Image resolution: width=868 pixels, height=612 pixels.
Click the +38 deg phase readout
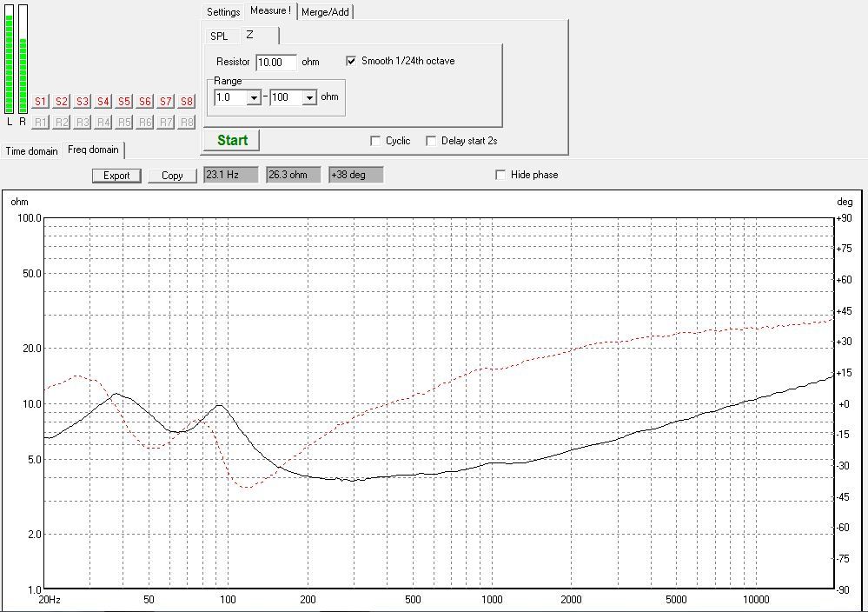355,175
